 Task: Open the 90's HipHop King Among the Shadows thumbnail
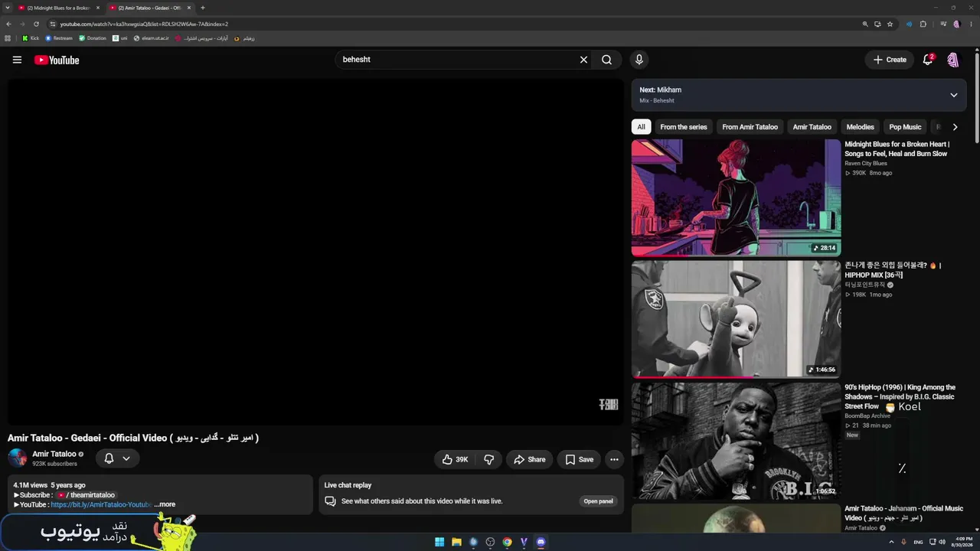pos(736,441)
